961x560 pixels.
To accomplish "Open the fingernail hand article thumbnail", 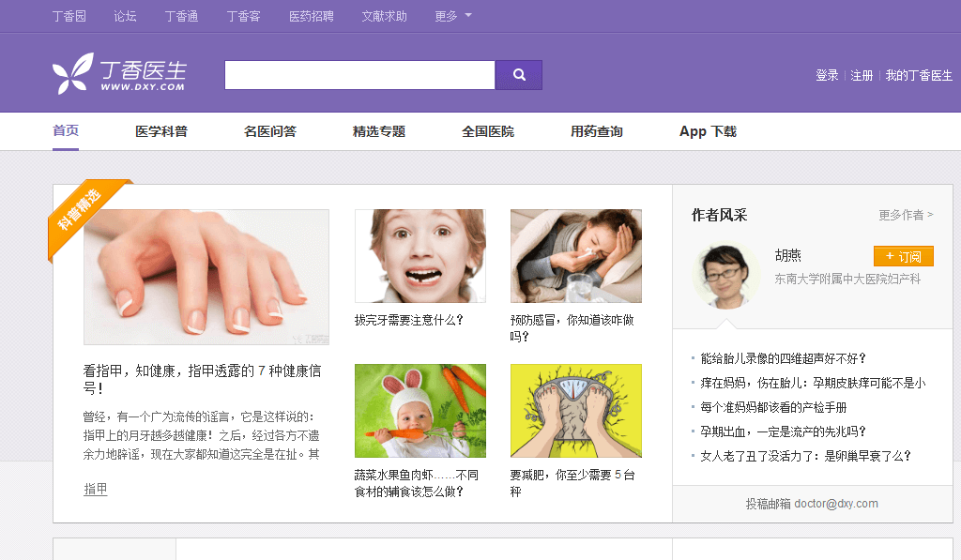I will click(x=206, y=277).
